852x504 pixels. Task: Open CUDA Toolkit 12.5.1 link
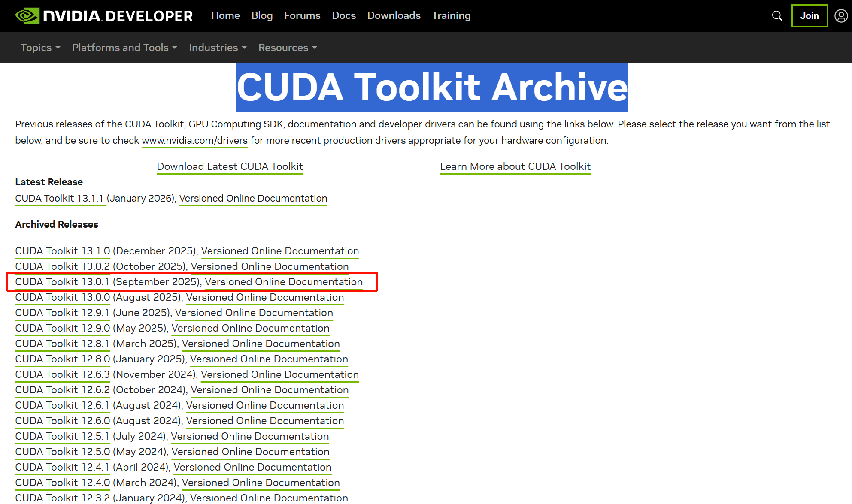[63, 437]
